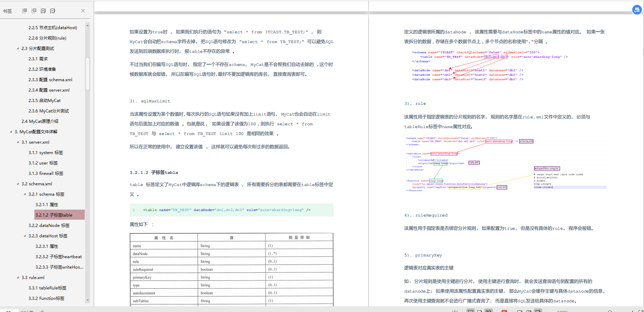The width and height of the screenshot is (644, 312).
Task: Click the 书签 panel title
Action: (x=7, y=11)
